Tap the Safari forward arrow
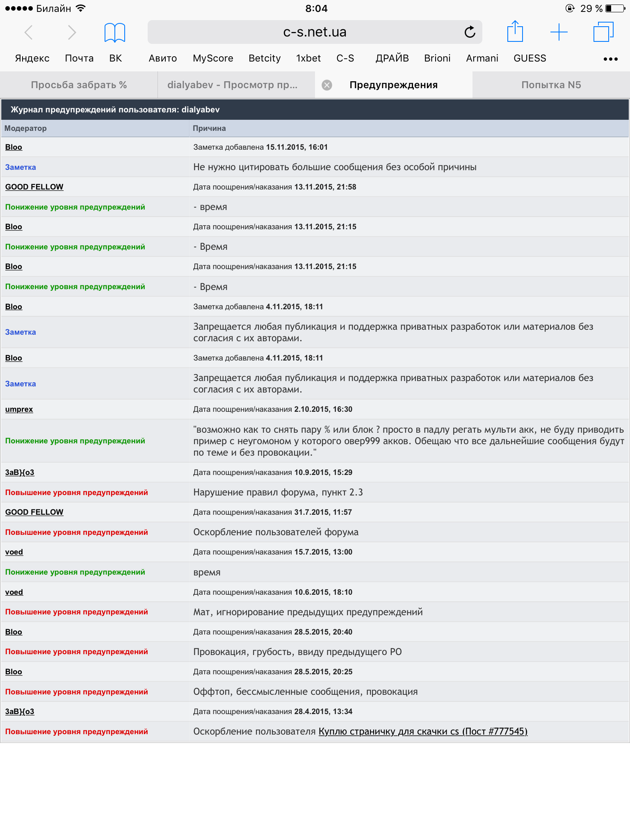Screen dimensions: 630x840 point(72,32)
